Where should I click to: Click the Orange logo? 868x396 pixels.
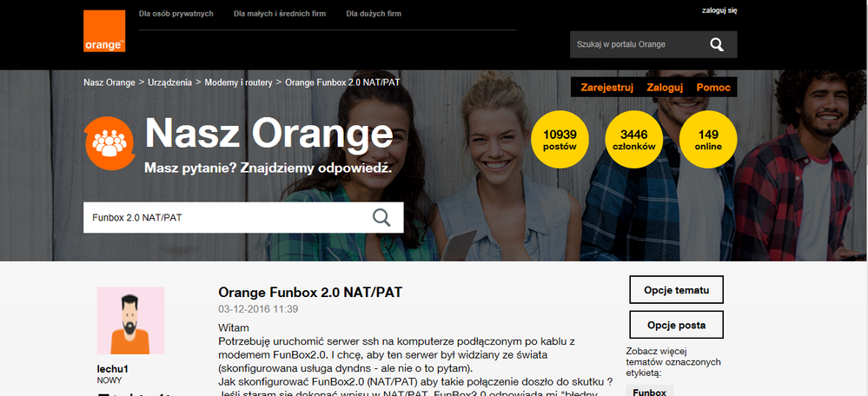point(104,31)
